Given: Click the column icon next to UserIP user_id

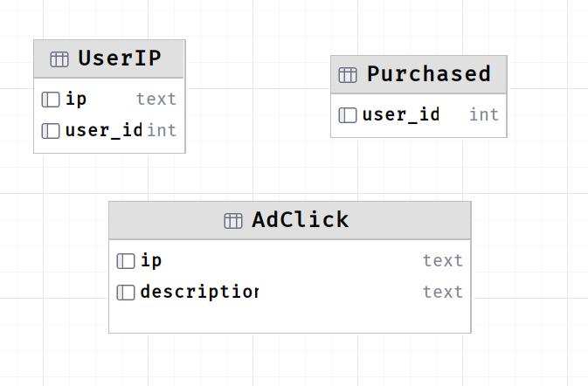Looking at the screenshot, I should coord(51,131).
